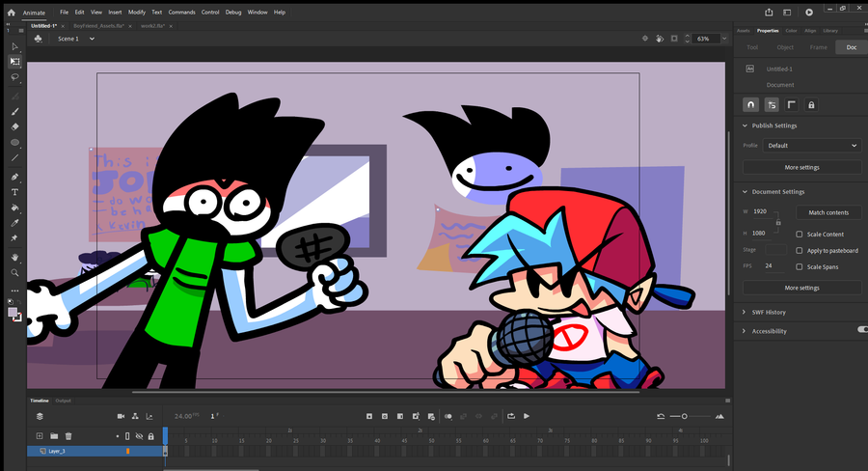The height and width of the screenshot is (471, 868).
Task: Click the layer depth graph icon
Action: tap(149, 416)
